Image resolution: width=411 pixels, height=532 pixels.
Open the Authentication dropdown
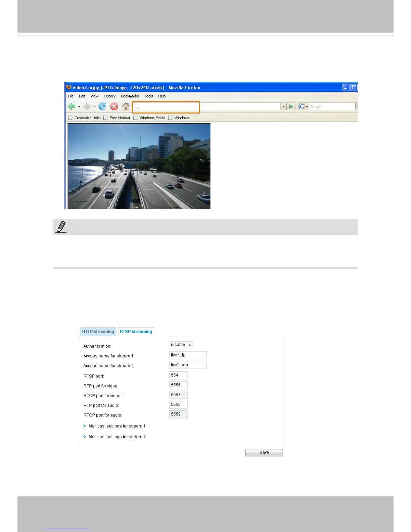coord(181,345)
